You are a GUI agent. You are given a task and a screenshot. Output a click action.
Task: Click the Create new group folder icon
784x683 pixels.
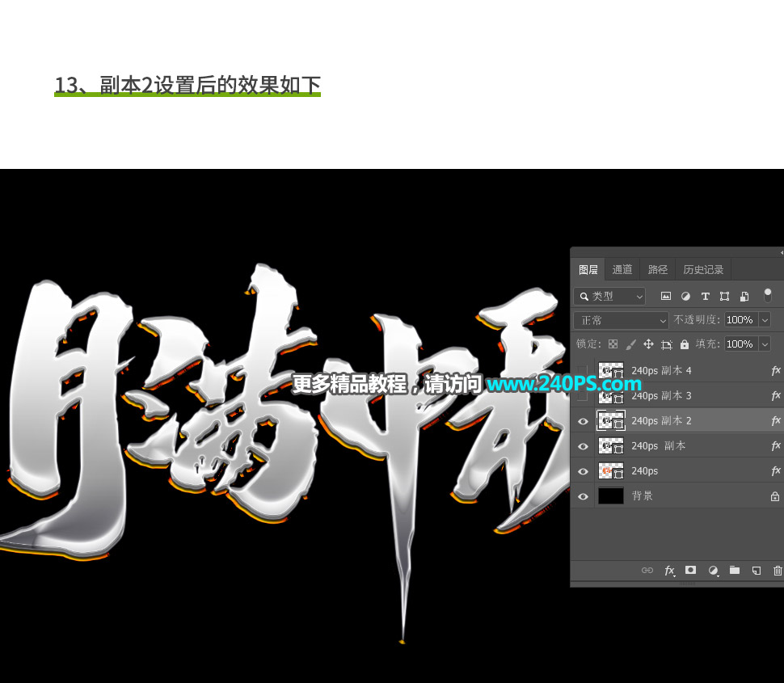pyautogui.click(x=735, y=571)
